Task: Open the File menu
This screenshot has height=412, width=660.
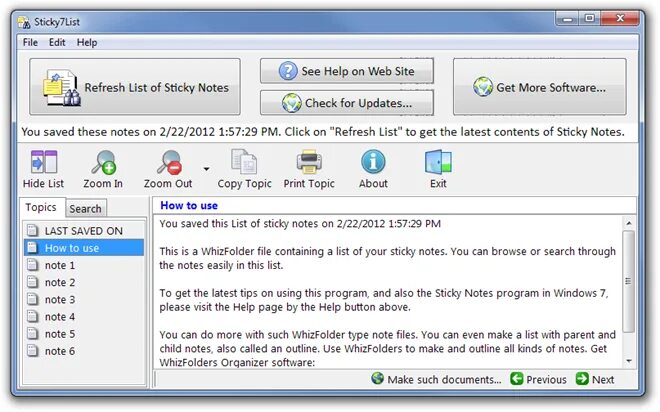Action: (x=30, y=43)
